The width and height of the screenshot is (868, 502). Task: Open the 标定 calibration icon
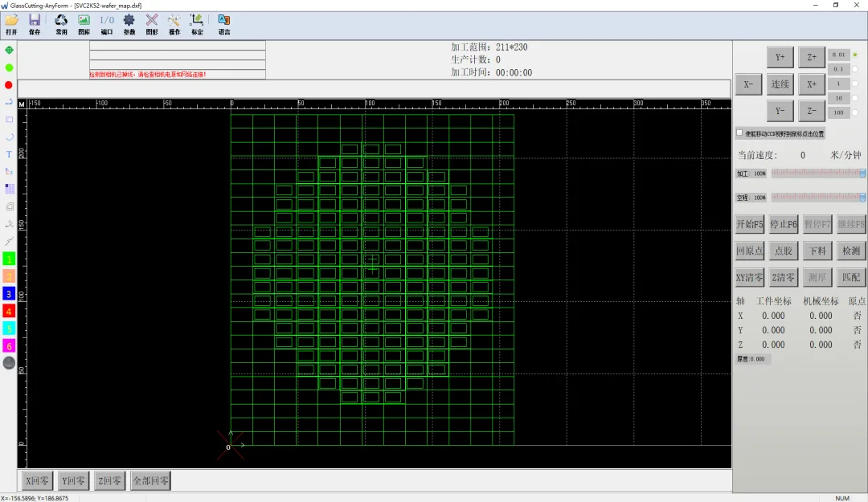coord(197,24)
